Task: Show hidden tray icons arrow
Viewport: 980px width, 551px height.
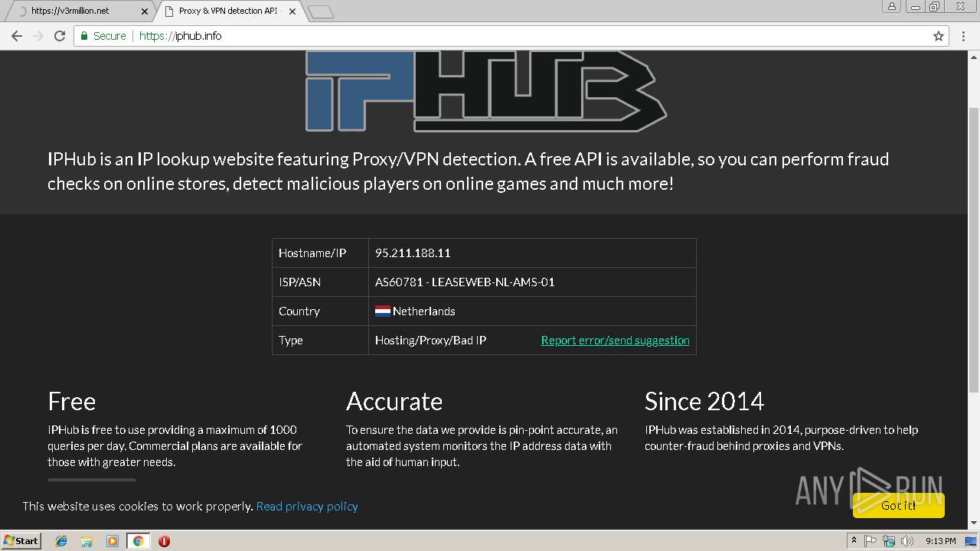Action: coord(854,541)
